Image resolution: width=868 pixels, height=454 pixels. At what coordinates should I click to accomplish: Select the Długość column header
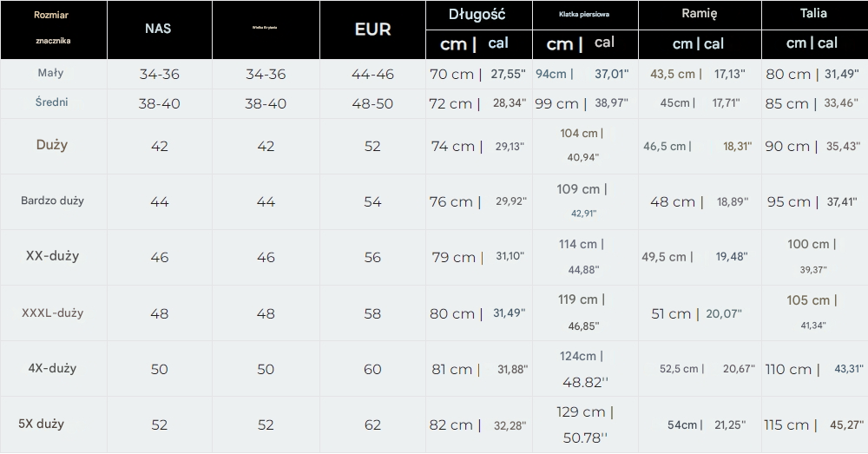pos(477,14)
